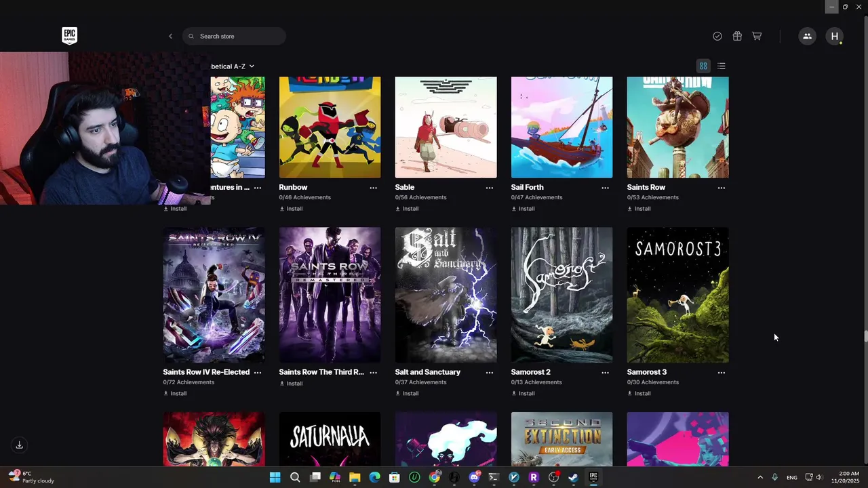The width and height of the screenshot is (868, 488).
Task: Open Saints Row The Third three-dots menu
Action: [x=373, y=373]
